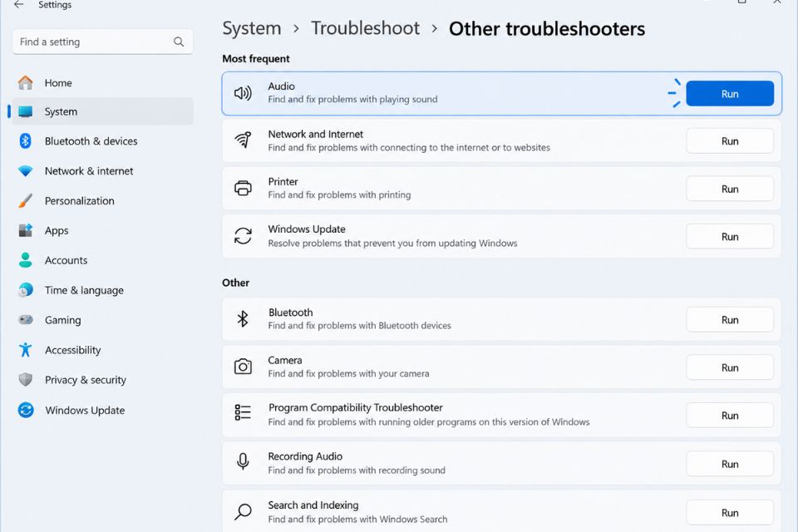
Task: Click the Camera troubleshooter icon
Action: click(243, 367)
